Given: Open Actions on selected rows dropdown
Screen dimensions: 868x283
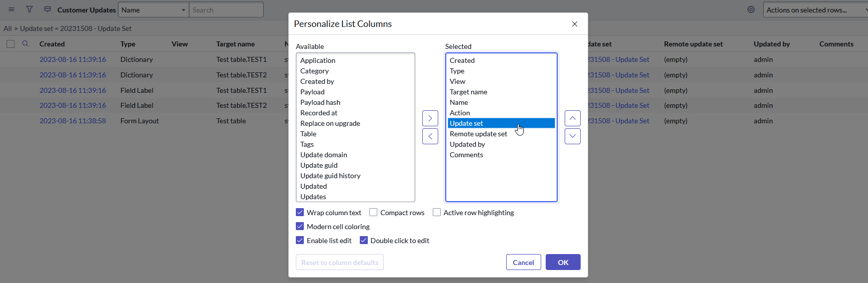Looking at the screenshot, I should click(816, 10).
